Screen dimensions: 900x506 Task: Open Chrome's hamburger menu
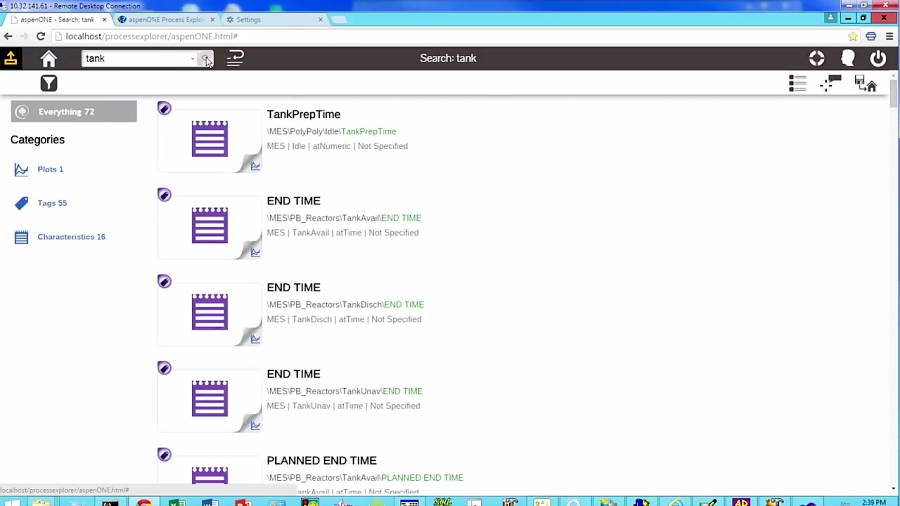coord(889,36)
